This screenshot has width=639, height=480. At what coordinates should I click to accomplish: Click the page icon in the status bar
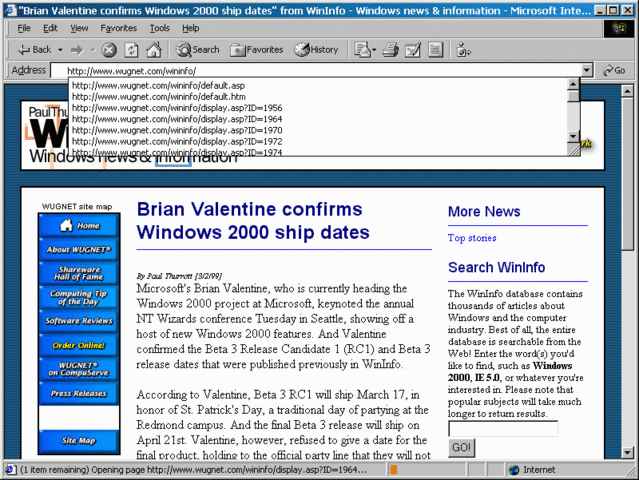(10, 470)
